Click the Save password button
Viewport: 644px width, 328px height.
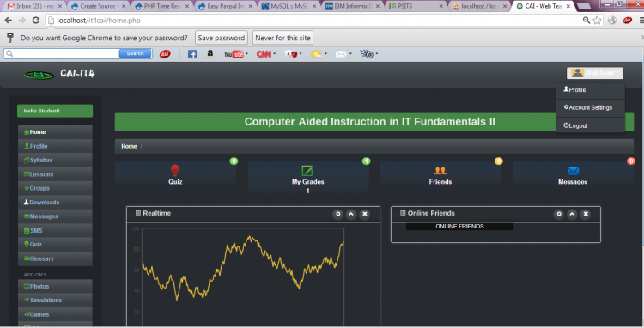click(x=222, y=38)
